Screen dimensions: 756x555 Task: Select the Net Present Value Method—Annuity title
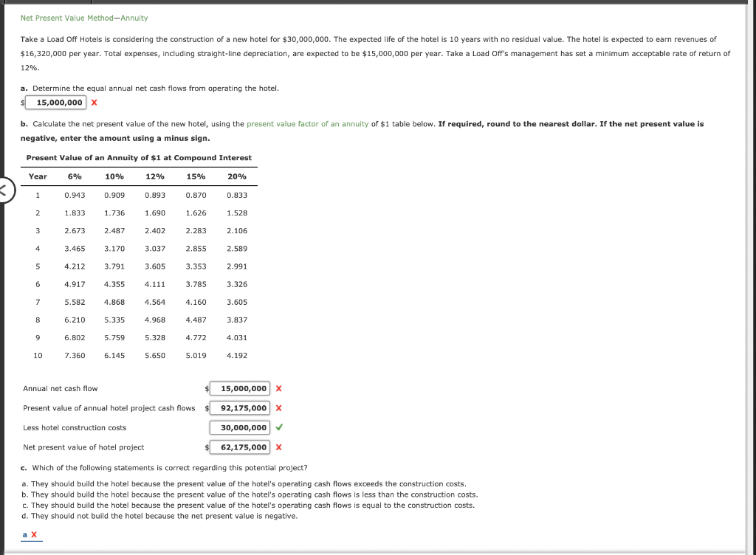coord(83,17)
